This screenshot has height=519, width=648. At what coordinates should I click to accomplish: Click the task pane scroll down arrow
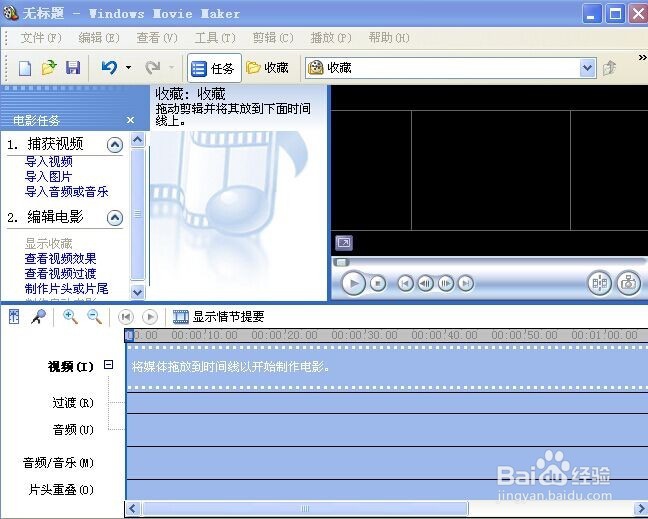click(x=138, y=292)
